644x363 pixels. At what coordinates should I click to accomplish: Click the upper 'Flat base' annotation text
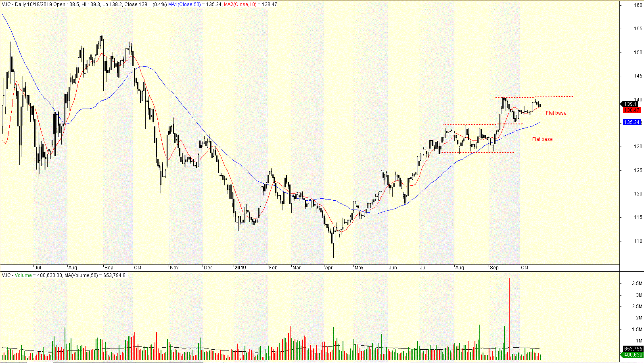tap(556, 113)
